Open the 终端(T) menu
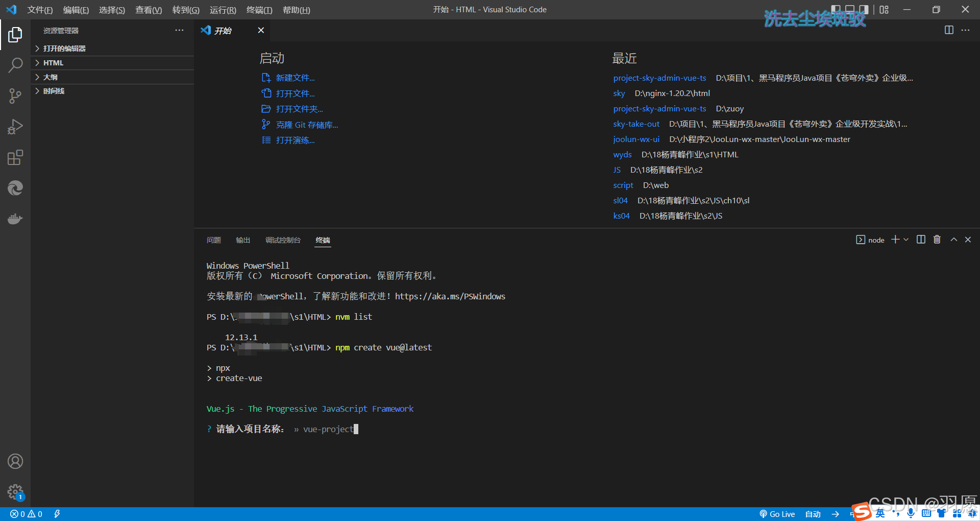 tap(259, 10)
